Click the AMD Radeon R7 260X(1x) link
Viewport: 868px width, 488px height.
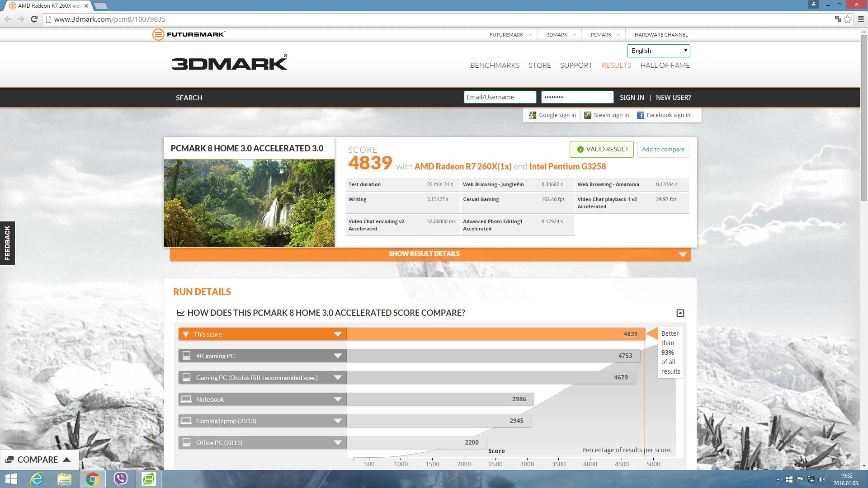tap(463, 167)
